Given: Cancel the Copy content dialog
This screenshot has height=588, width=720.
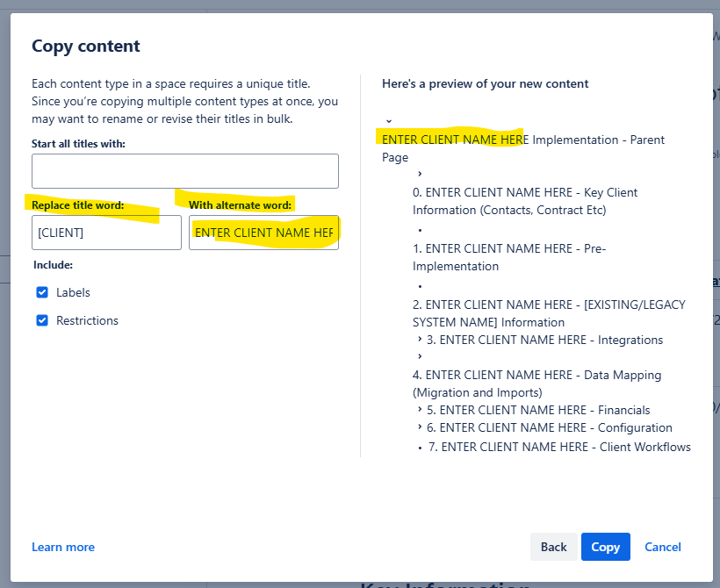Looking at the screenshot, I should click(663, 547).
